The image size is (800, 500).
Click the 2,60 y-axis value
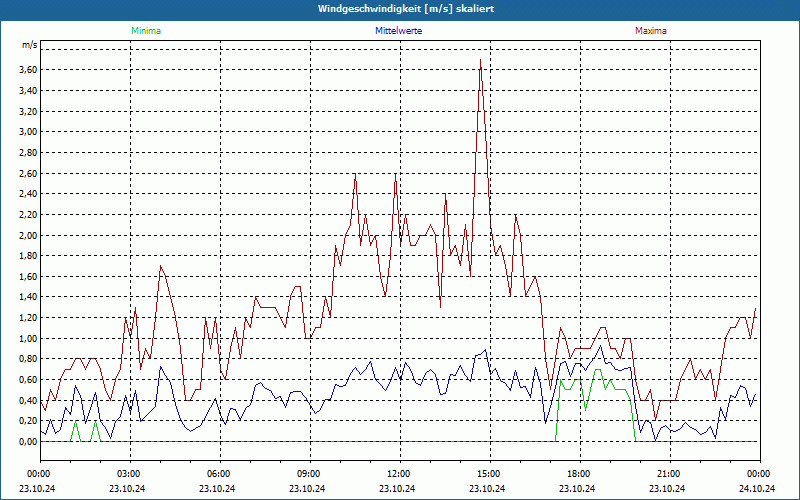(28, 173)
